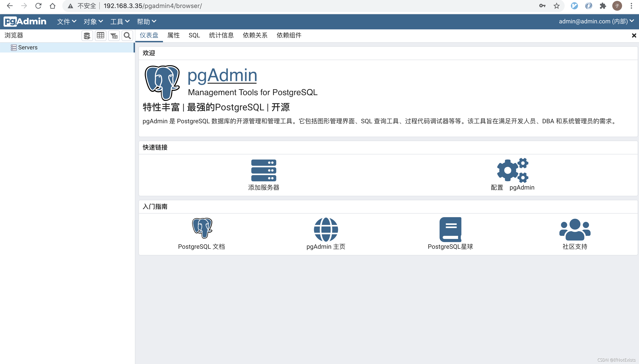Viewport: 639px width, 364px height.
Task: Switch to the SQL tab
Action: [x=194, y=36]
